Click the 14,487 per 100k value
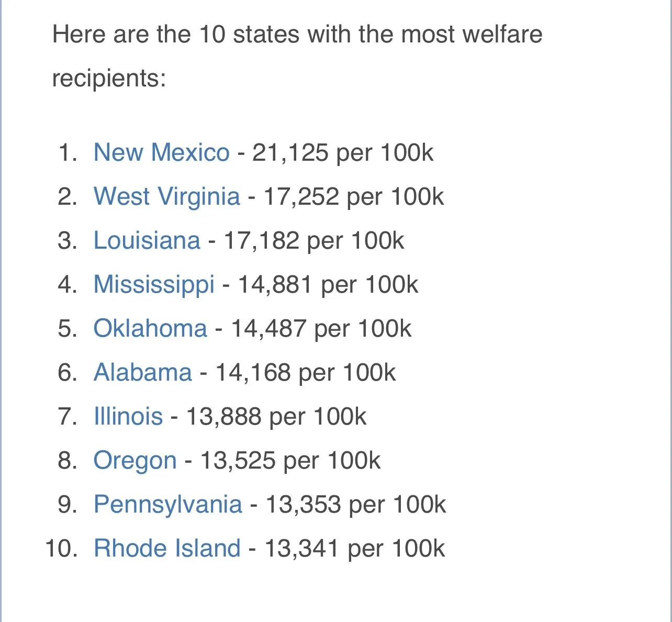This screenshot has width=672, height=622. [321, 329]
